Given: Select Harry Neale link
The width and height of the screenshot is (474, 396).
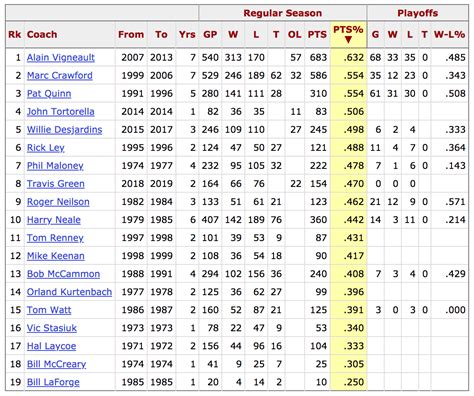Looking at the screenshot, I should coord(54,220).
